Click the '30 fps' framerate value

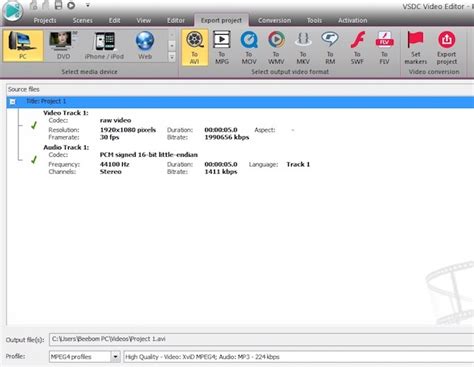pyautogui.click(x=109, y=137)
